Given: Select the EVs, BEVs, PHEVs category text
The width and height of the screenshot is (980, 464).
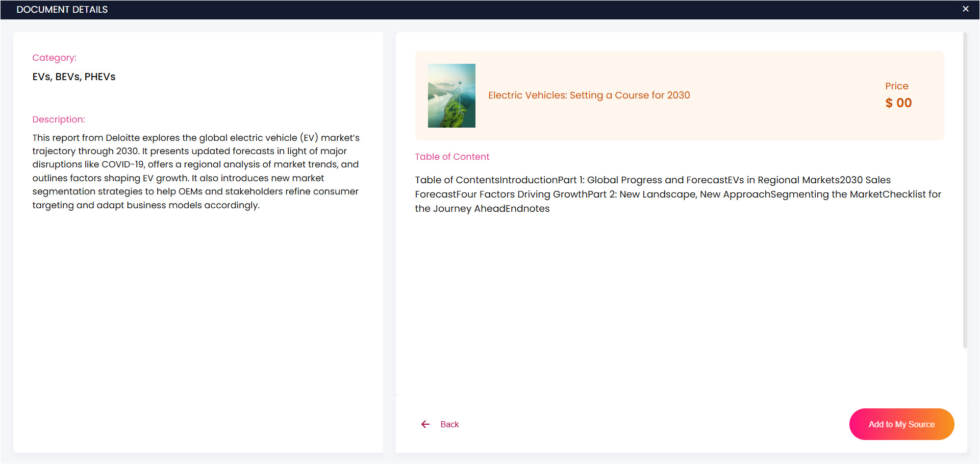Looking at the screenshot, I should click(x=74, y=77).
